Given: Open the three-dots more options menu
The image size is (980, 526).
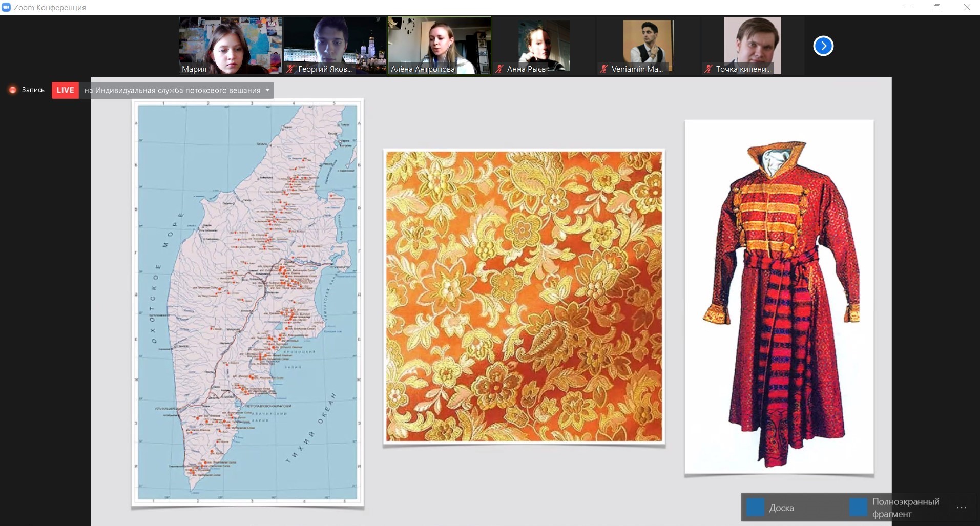Looking at the screenshot, I should click(962, 508).
